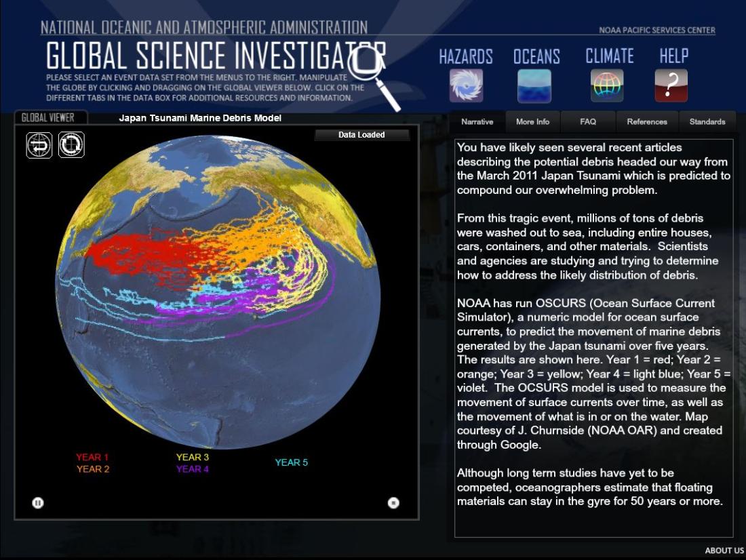The image size is (746, 560).
Task: Click the OCEANS menu label
Action: pyautogui.click(x=536, y=57)
